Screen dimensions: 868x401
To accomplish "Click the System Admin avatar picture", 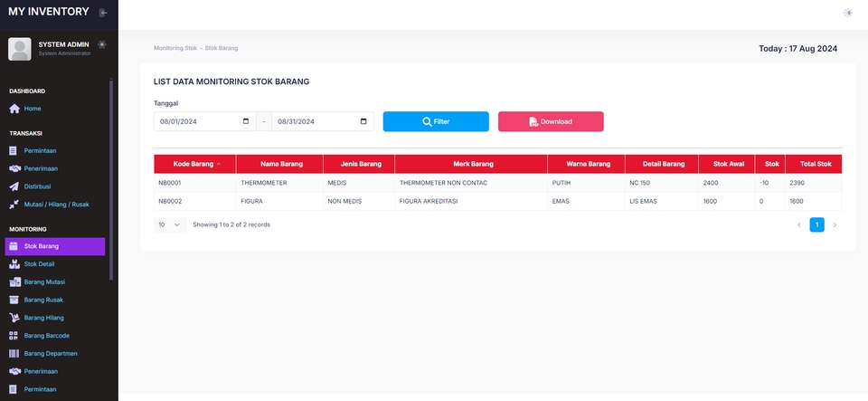I will tap(19, 49).
